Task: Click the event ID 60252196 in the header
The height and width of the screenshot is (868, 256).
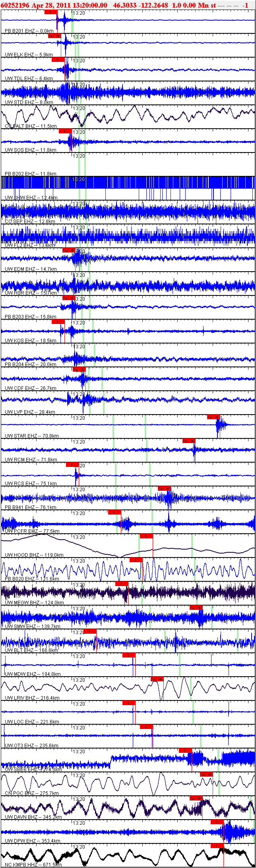Action: point(15,5)
